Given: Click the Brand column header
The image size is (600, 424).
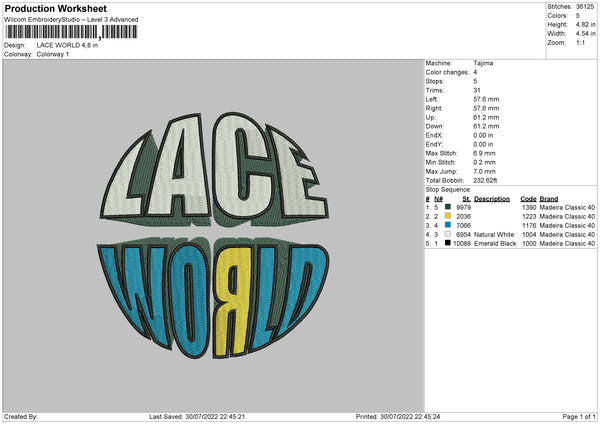Looking at the screenshot, I should tap(550, 198).
